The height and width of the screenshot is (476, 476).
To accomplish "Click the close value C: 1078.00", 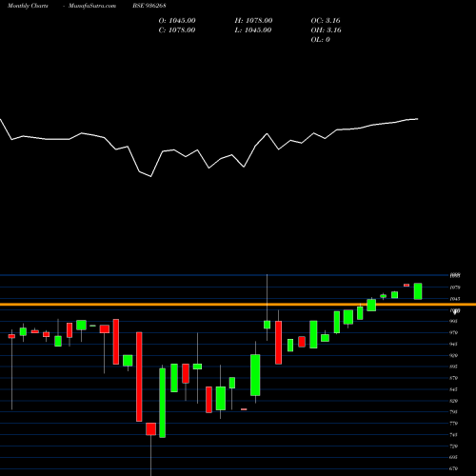I will click(x=177, y=30).
